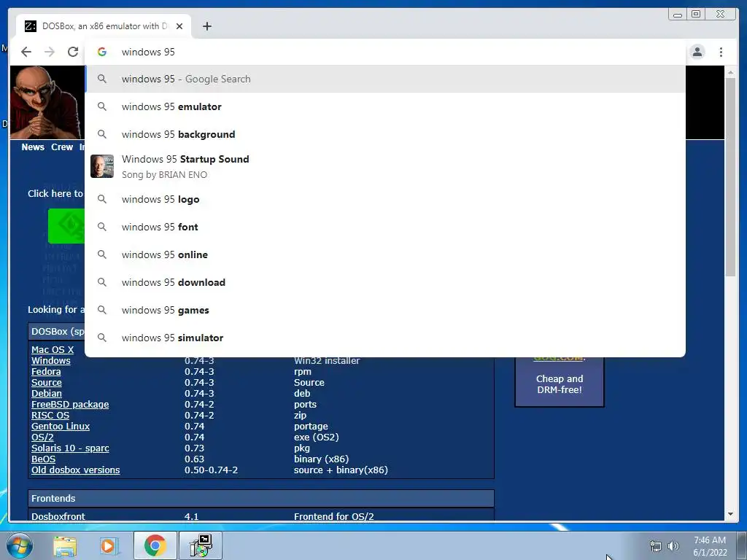
Task: Click the Google icon in the address bar
Action: 102,52
